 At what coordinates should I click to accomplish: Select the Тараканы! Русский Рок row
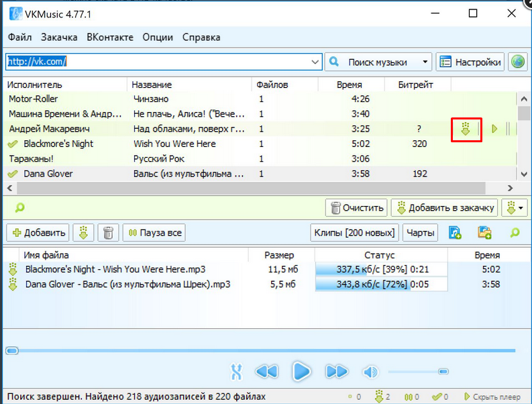click(260, 159)
